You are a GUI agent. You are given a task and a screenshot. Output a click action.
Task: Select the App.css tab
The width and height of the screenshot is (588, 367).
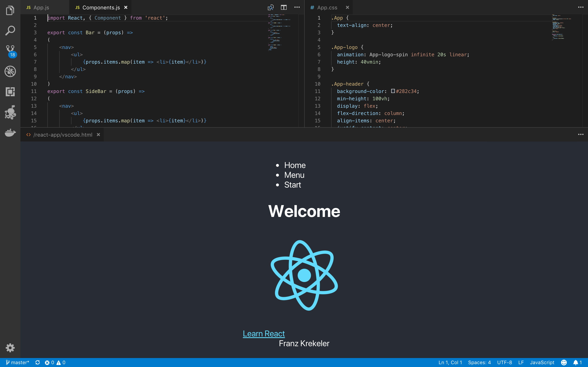[x=327, y=8]
